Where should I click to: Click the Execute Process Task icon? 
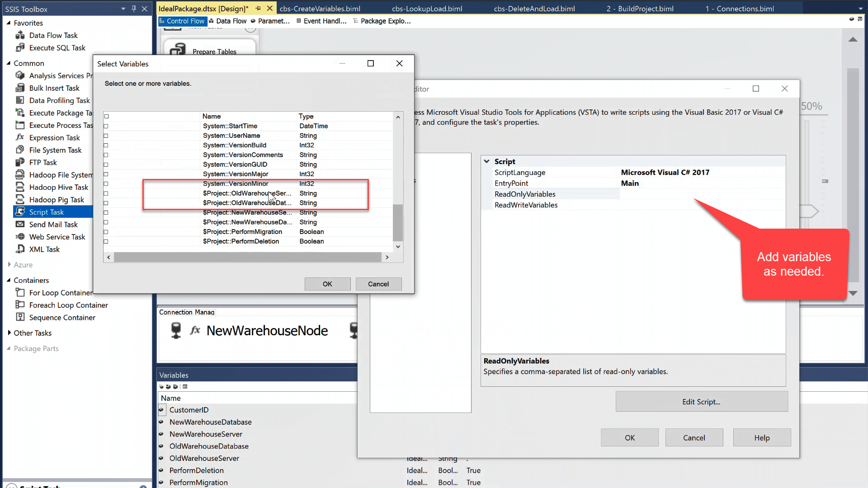pyautogui.click(x=20, y=125)
